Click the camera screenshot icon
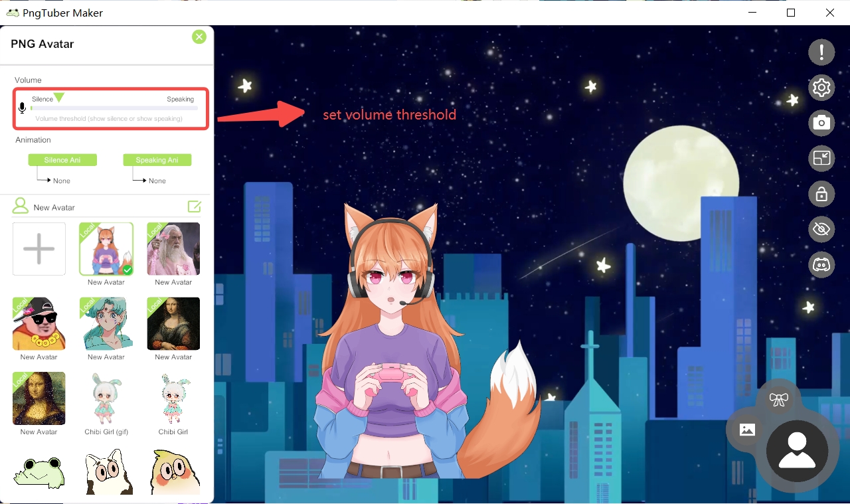Viewport: 850px width, 504px height. pyautogui.click(x=821, y=123)
